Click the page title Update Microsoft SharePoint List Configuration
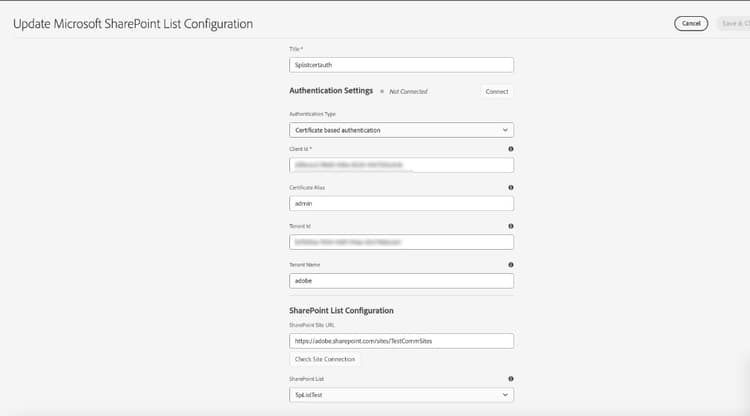Viewport: 750px width, 416px height. click(x=133, y=24)
